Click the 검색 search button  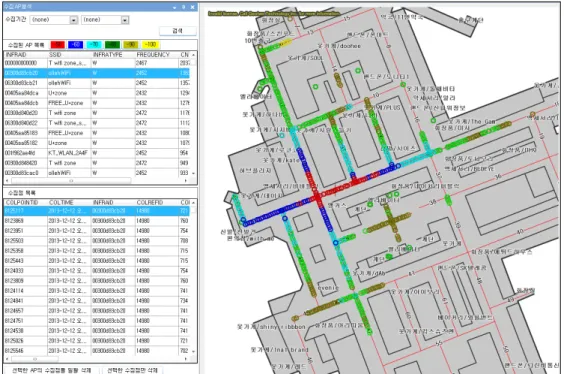pyautogui.click(x=178, y=31)
